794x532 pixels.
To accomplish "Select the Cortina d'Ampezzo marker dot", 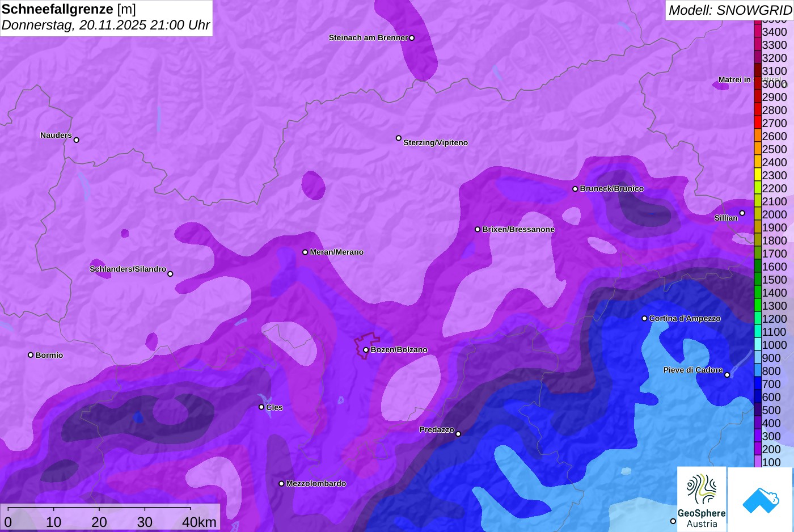I will click(x=644, y=319).
